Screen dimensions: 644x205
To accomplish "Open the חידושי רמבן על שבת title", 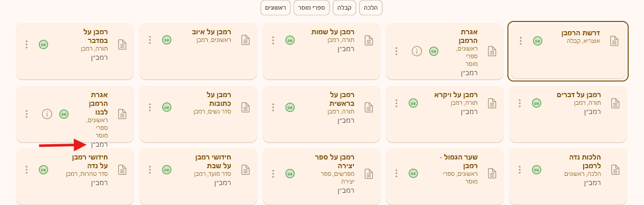I will pyautogui.click(x=213, y=162).
